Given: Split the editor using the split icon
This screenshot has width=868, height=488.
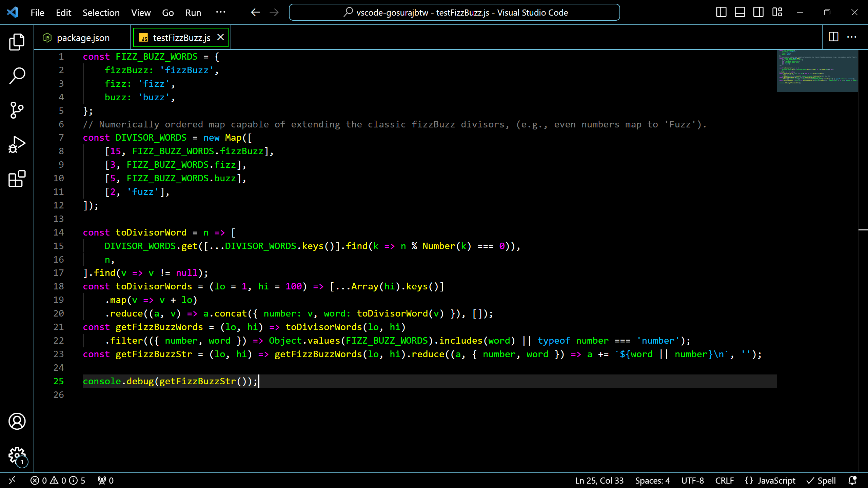Looking at the screenshot, I should 833,37.
